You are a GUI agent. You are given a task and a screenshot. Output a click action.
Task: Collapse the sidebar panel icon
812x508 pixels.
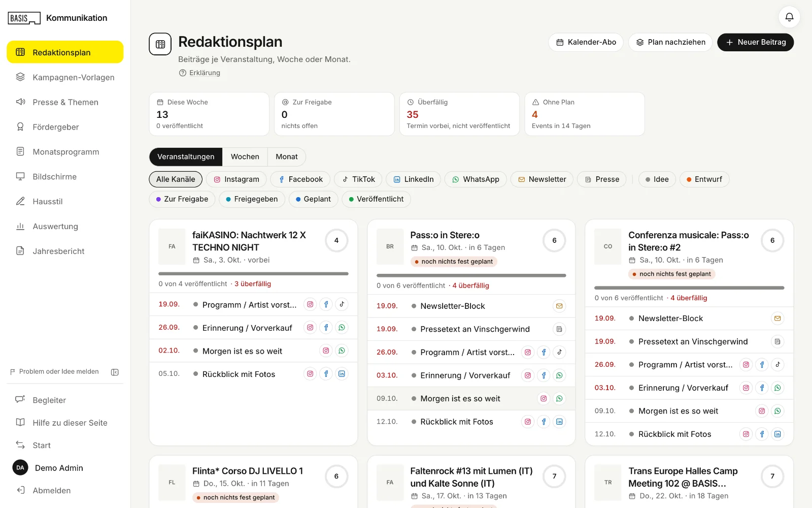coord(115,372)
